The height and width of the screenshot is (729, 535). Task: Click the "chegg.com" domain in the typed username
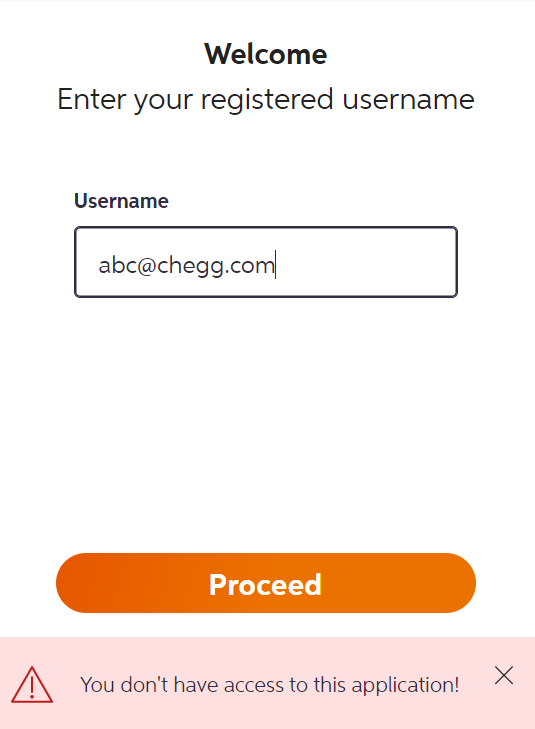(216, 266)
